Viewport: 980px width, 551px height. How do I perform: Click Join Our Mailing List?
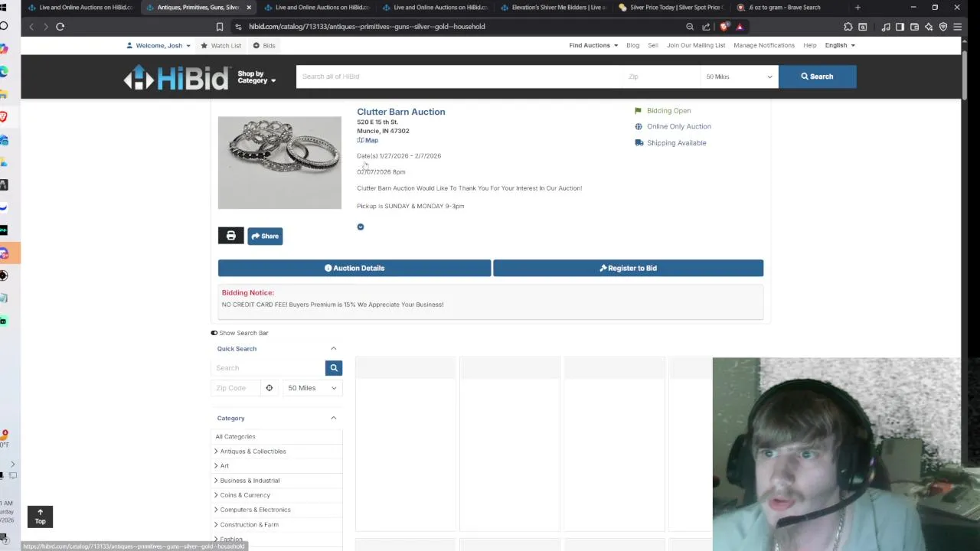pos(696,46)
